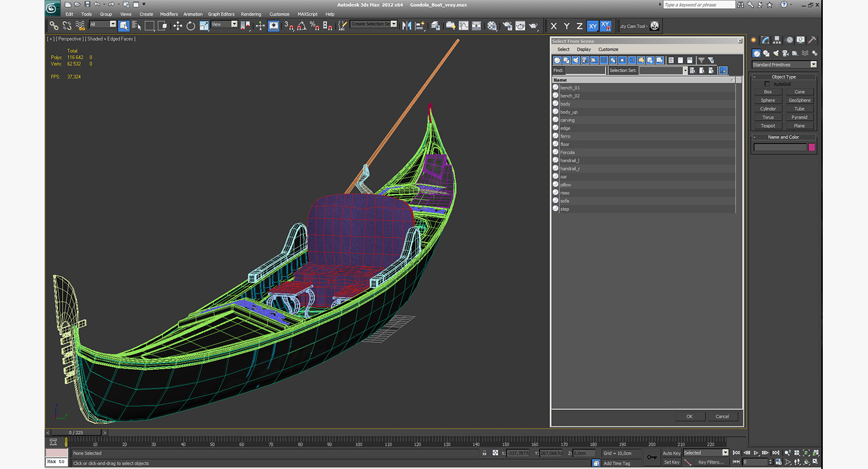Restrict to X axis

pos(554,26)
